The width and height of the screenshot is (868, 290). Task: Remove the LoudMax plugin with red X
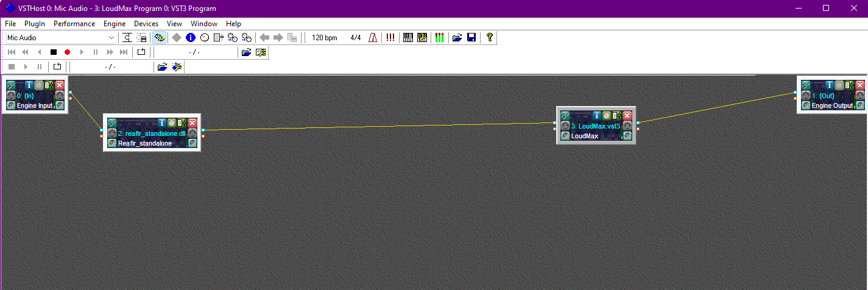[627, 115]
